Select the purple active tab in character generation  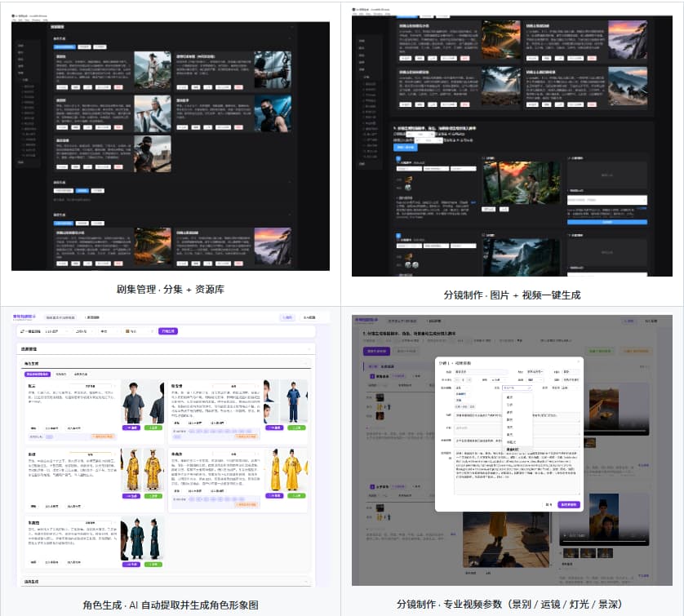[38, 374]
